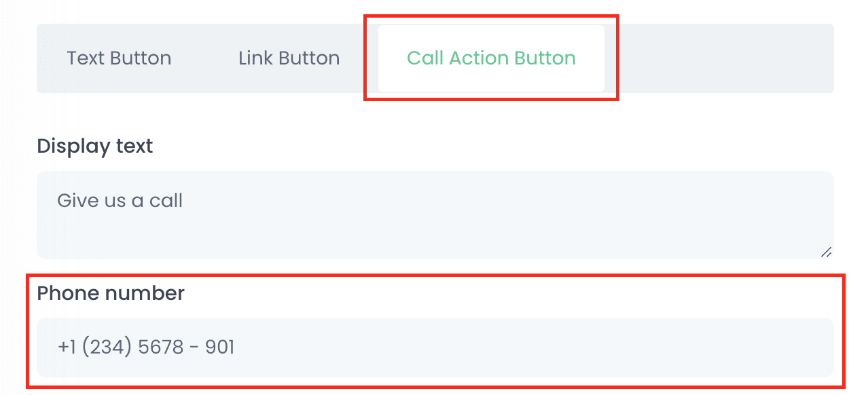Click empty tab bar area right of tabs
The image size is (868, 395).
coord(720,58)
